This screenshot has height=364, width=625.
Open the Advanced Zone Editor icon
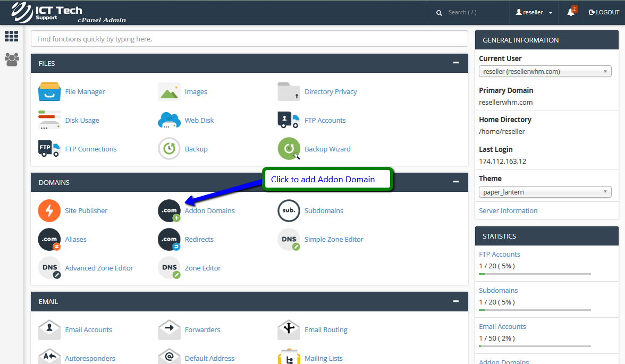point(49,268)
